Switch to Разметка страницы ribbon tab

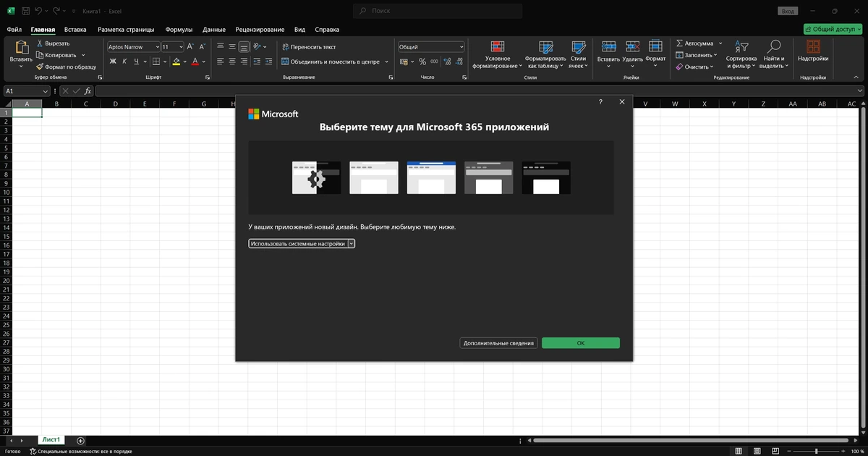click(126, 30)
